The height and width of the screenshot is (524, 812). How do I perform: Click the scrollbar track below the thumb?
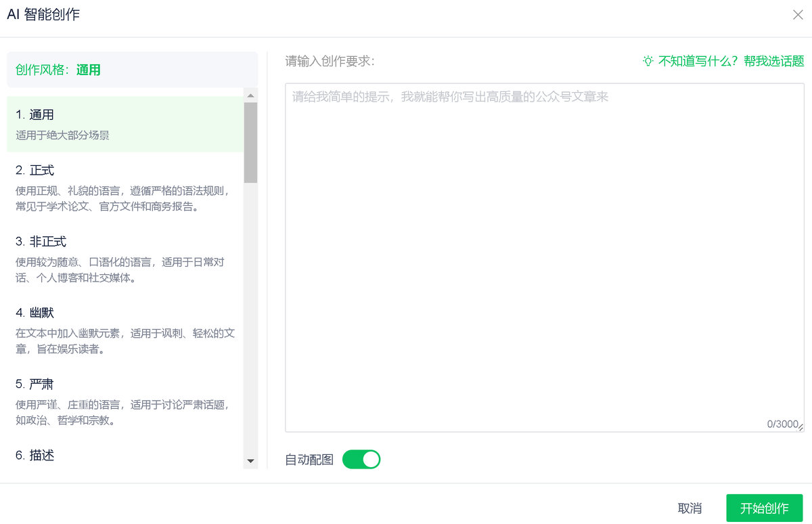[251, 318]
